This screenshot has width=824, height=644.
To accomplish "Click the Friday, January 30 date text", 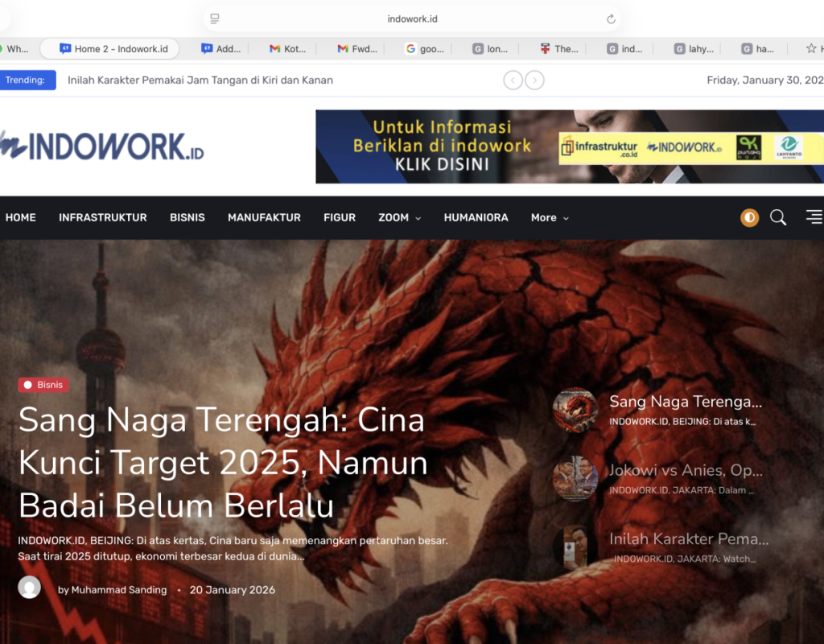I will point(765,80).
